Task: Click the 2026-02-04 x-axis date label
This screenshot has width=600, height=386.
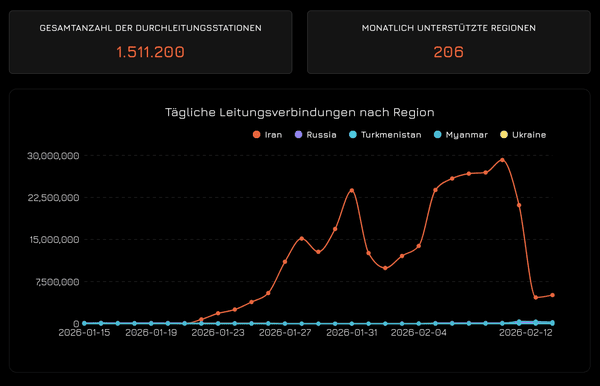Action: (419, 333)
